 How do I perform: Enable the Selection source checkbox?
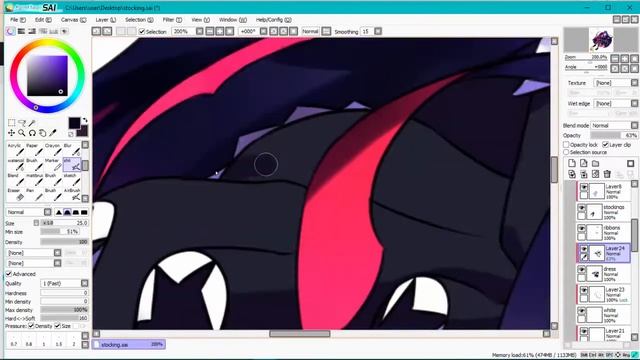(x=566, y=152)
